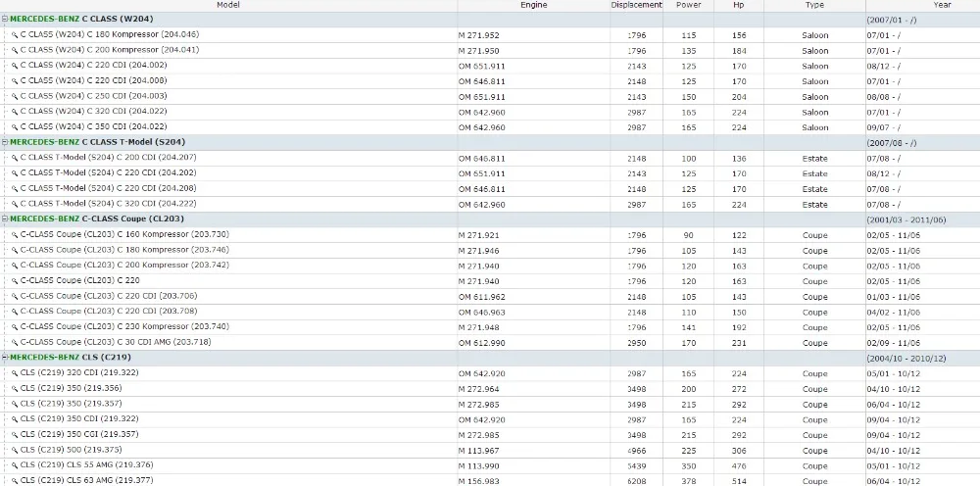Click magnifier icon for CLS 350 (219.356)

(15, 389)
